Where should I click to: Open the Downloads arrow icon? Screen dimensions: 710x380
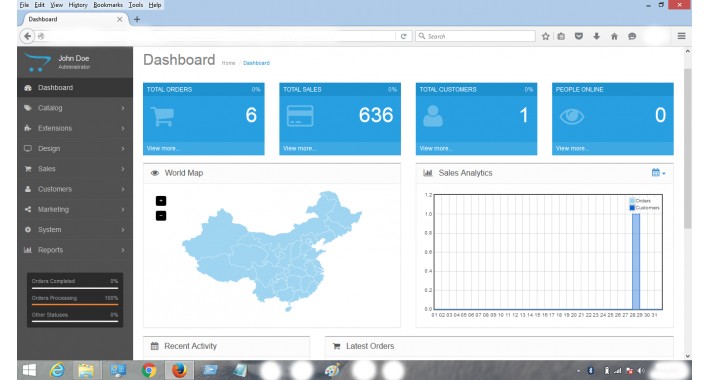pos(596,36)
